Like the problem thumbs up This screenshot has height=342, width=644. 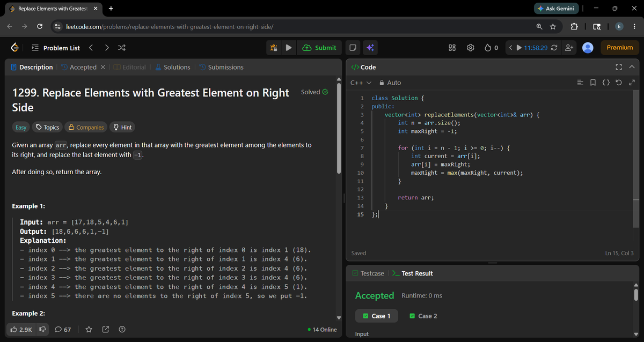pyautogui.click(x=21, y=330)
